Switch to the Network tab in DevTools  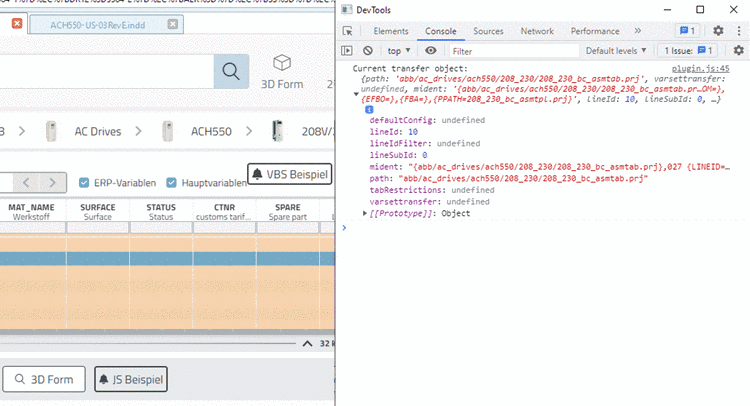coord(537,31)
